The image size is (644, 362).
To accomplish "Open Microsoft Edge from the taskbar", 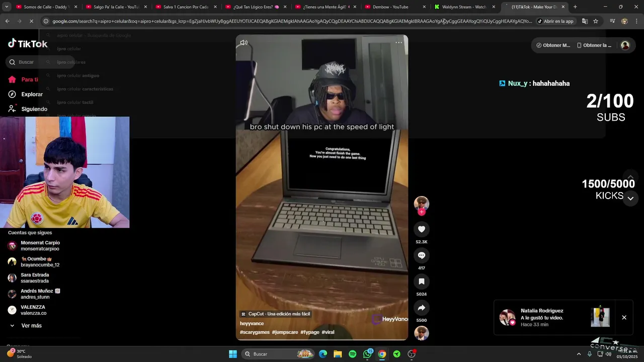I will pyautogui.click(x=323, y=354).
